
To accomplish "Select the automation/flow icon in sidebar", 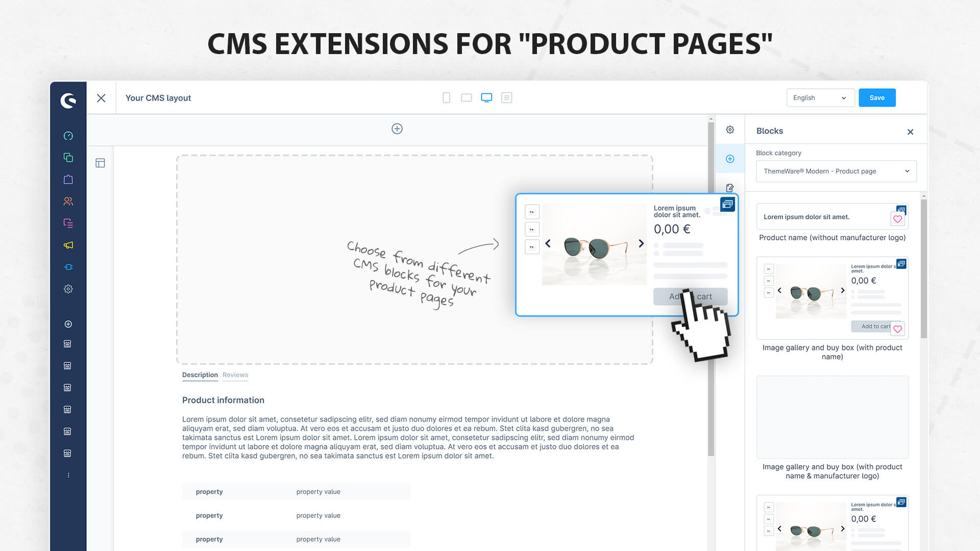I will [67, 266].
